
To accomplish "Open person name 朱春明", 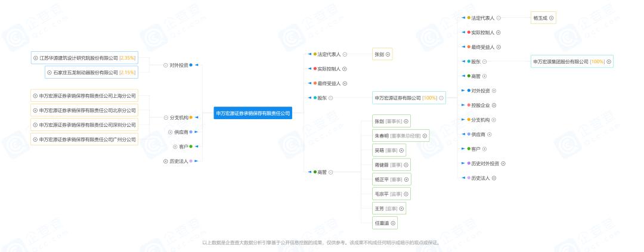I will (382, 136).
